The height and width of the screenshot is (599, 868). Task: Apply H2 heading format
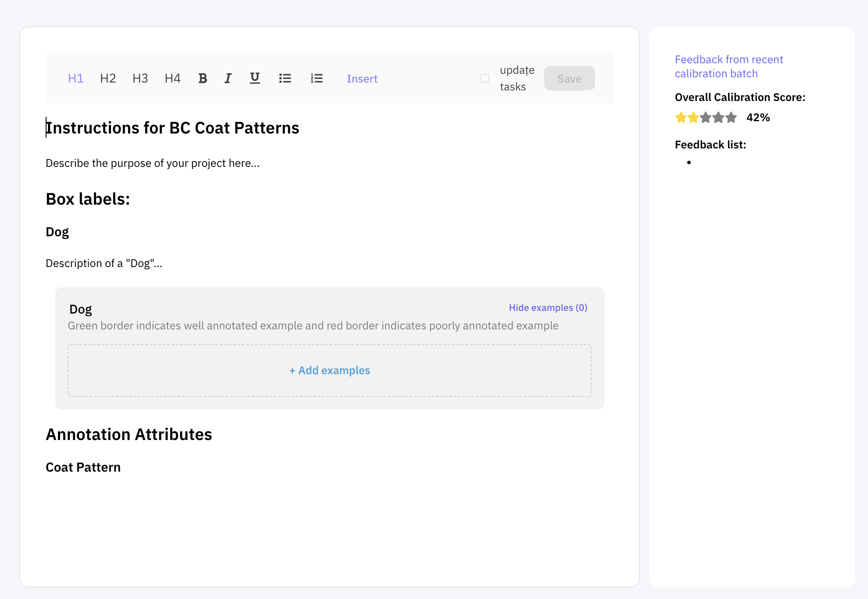point(108,78)
